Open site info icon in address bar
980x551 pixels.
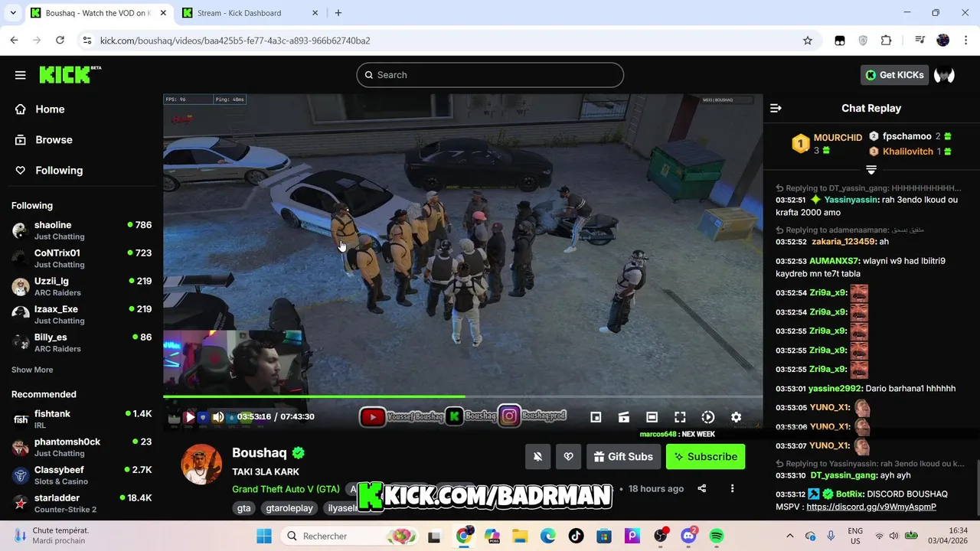tap(87, 41)
